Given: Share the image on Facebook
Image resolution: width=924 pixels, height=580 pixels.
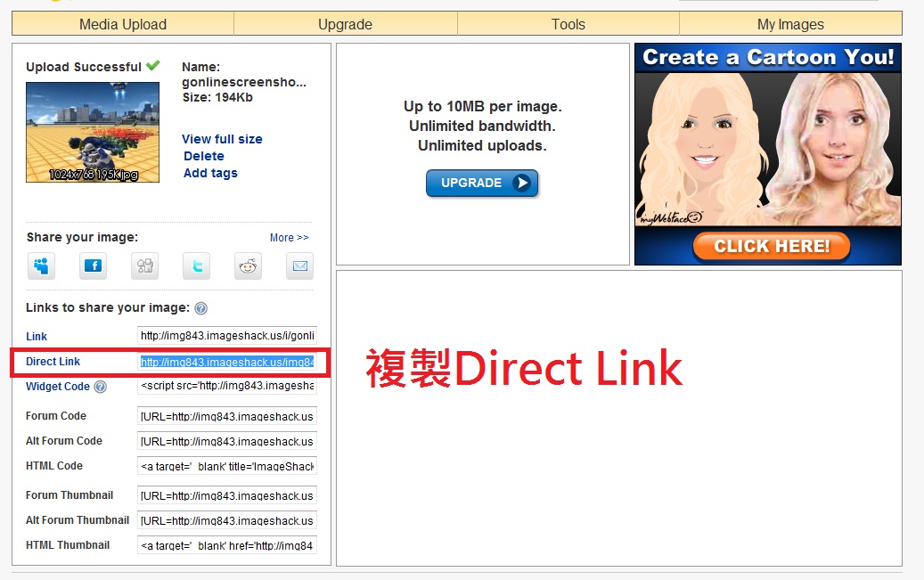Looking at the screenshot, I should point(93,265).
